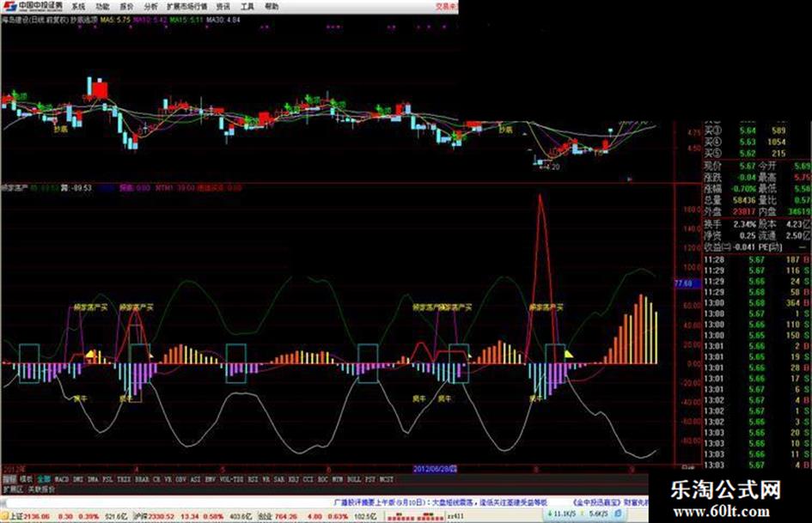Switch to the ASI indicator
The image size is (812, 523).
195,479
